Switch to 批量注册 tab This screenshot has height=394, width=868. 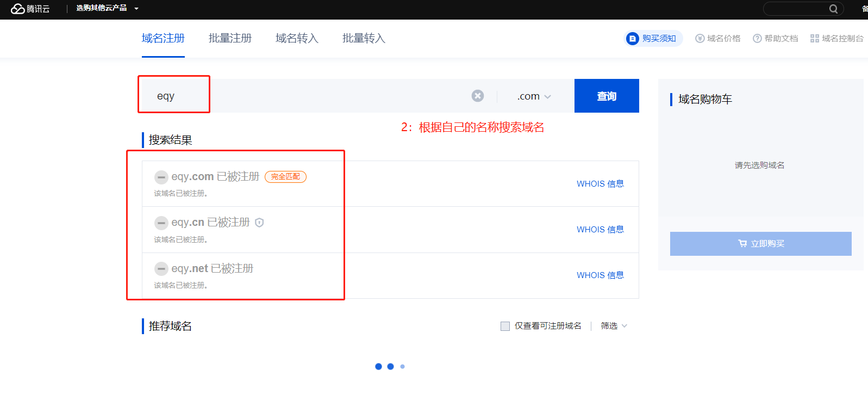[x=230, y=38]
